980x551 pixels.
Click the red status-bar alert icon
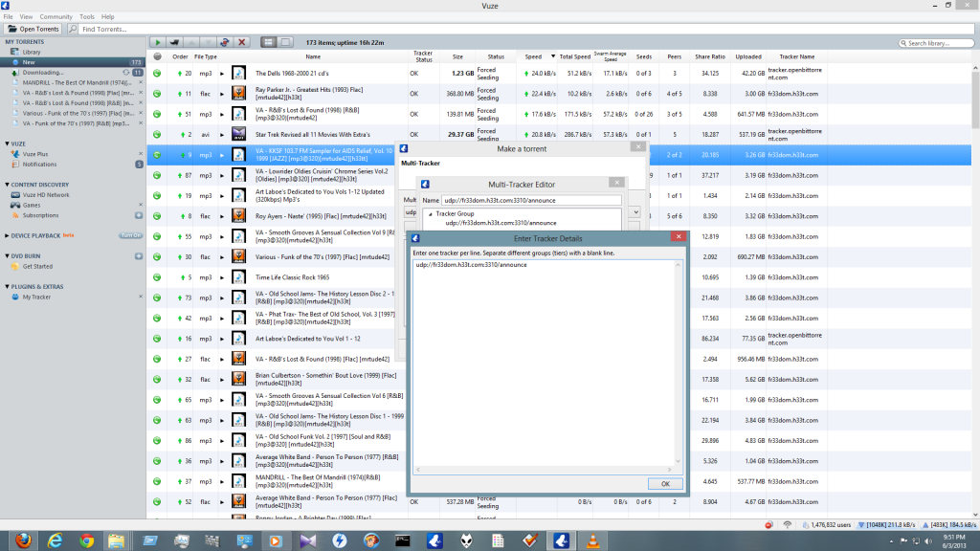(x=768, y=525)
